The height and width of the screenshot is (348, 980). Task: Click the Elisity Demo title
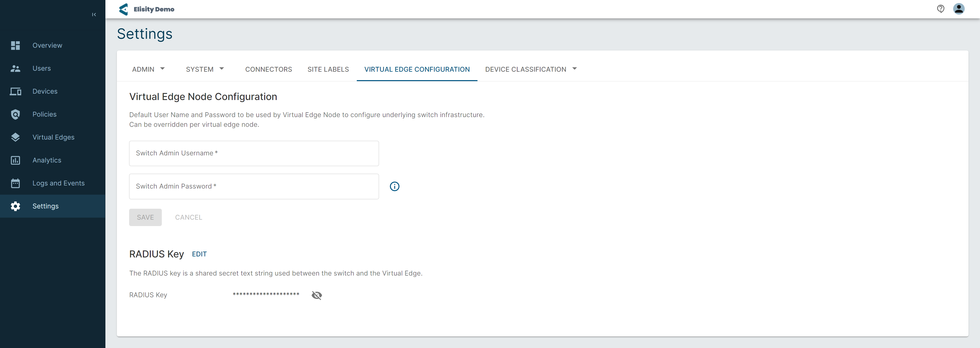154,9
